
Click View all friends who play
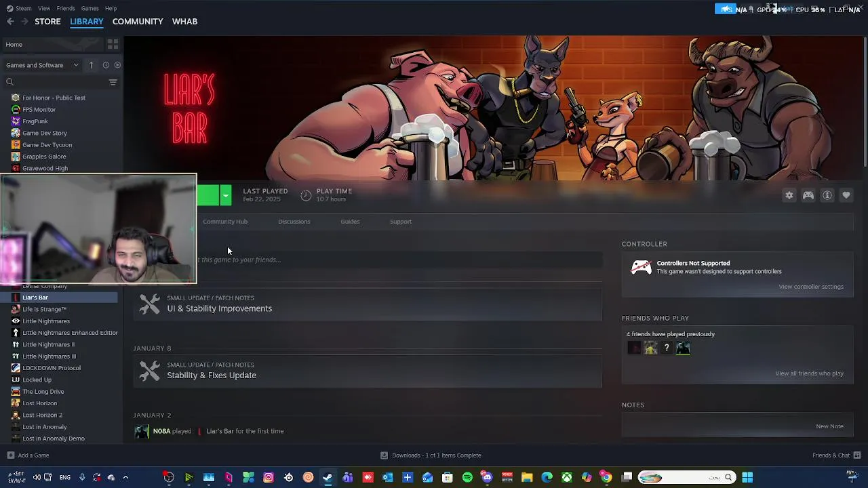[810, 373]
